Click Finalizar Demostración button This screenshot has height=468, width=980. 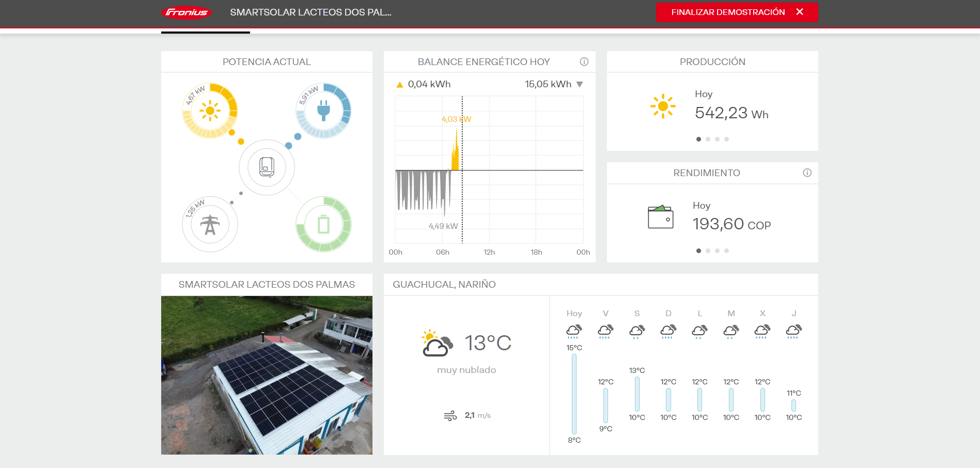[x=737, y=12]
